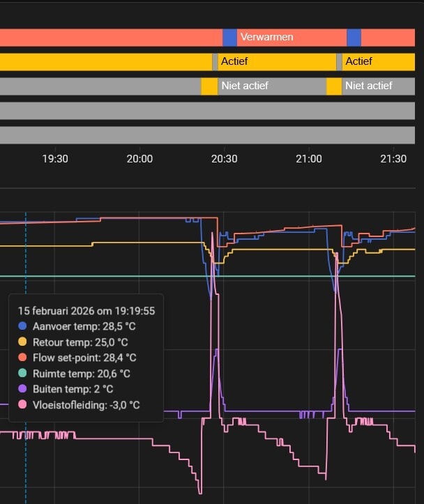424x504 pixels.
Task: Click the Flow set-point orange legend dot
Action: coord(22,357)
